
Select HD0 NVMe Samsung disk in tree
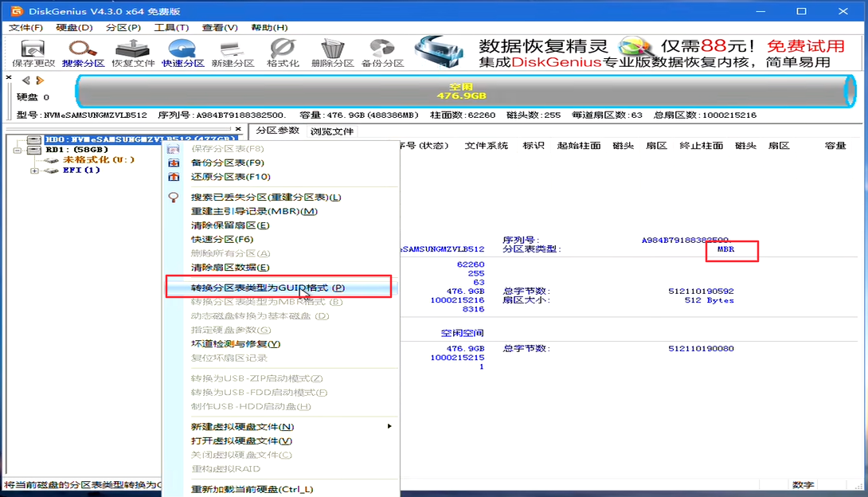click(141, 139)
